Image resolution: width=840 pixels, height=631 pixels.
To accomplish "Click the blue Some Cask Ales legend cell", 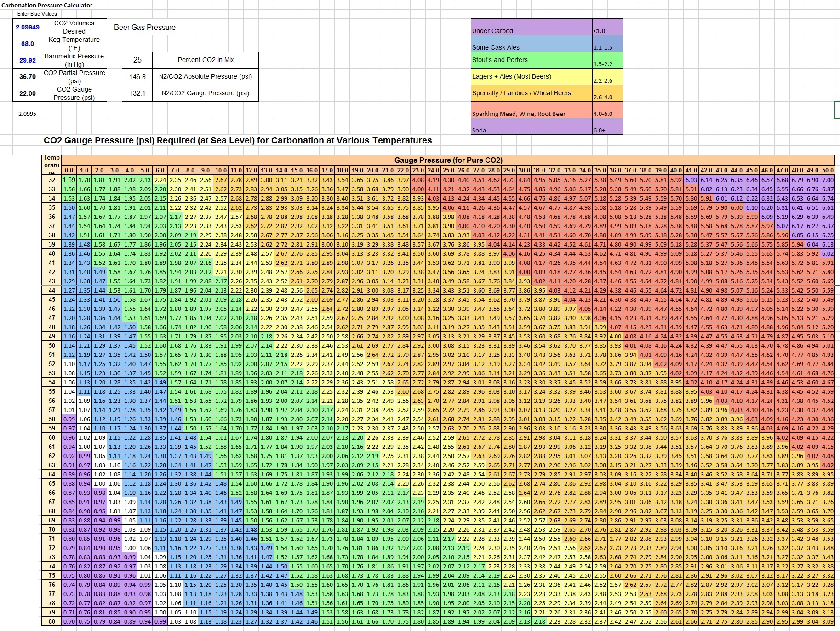I will pyautogui.click(x=531, y=44).
